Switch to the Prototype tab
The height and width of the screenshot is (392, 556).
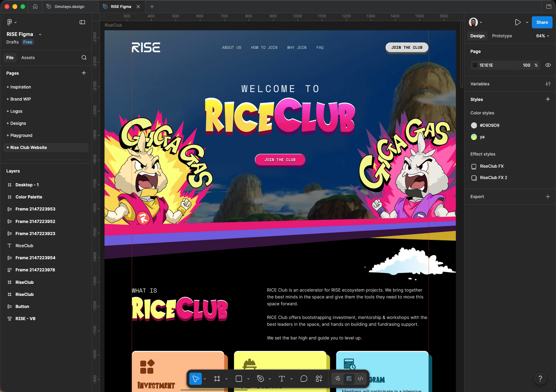coord(502,36)
